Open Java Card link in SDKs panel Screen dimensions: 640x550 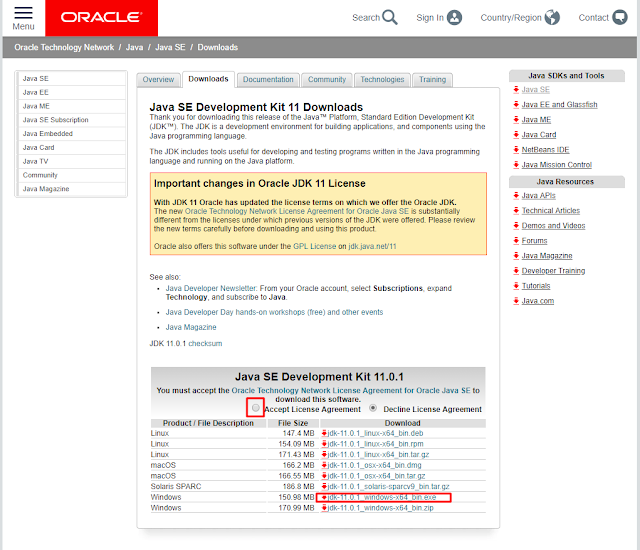tap(539, 135)
